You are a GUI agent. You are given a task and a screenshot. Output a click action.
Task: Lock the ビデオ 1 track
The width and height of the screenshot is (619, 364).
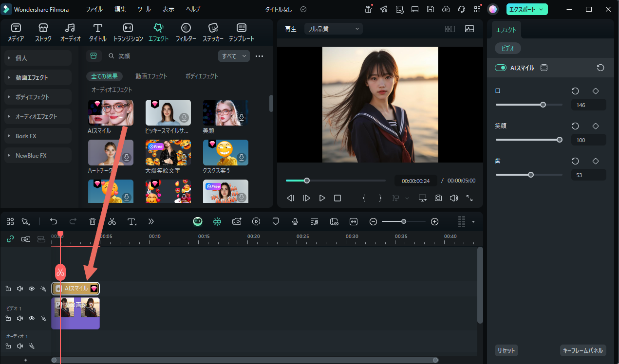tap(8, 318)
